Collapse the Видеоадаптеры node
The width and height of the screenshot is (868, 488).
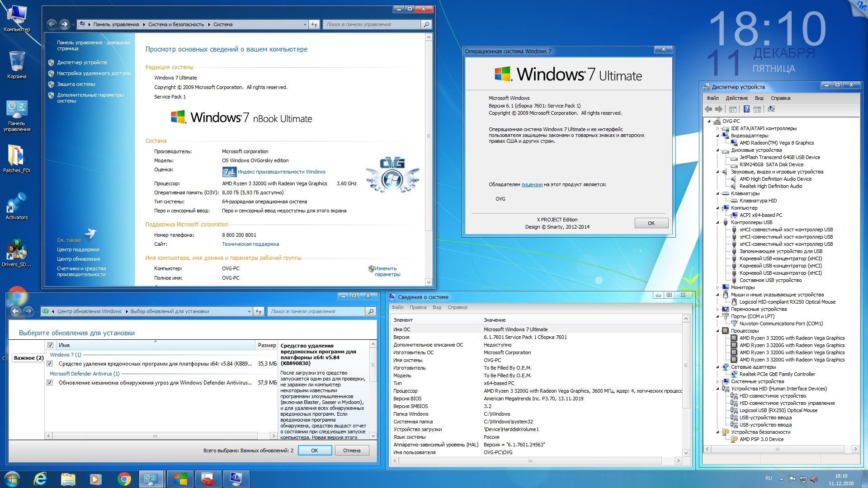(x=717, y=136)
